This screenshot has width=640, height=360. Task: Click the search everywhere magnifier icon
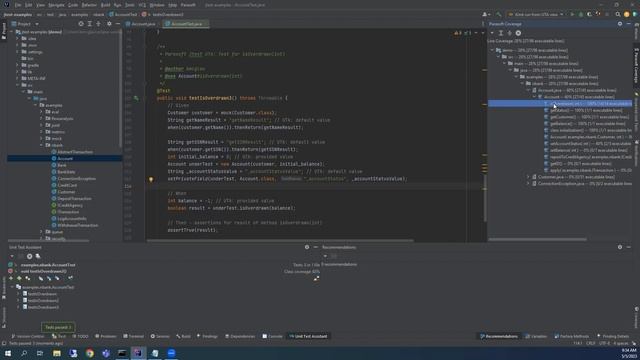coord(618,14)
